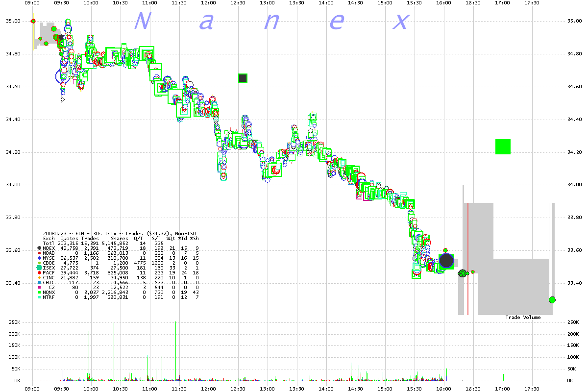Select CINC quotes value 21,882

coord(70,277)
